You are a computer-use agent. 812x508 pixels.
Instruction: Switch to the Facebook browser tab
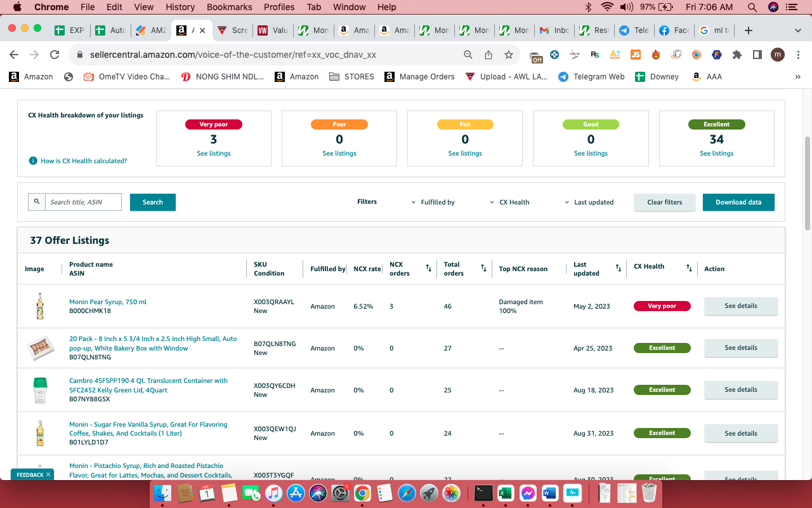tap(673, 30)
